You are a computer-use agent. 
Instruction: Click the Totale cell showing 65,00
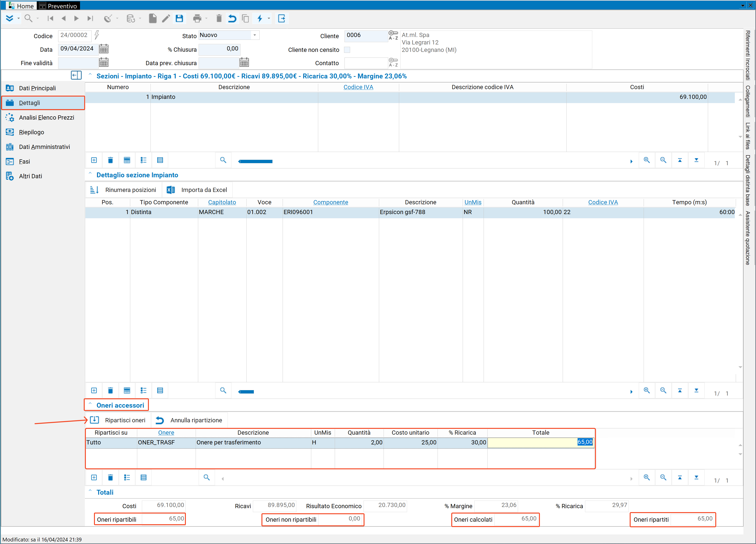pos(541,442)
